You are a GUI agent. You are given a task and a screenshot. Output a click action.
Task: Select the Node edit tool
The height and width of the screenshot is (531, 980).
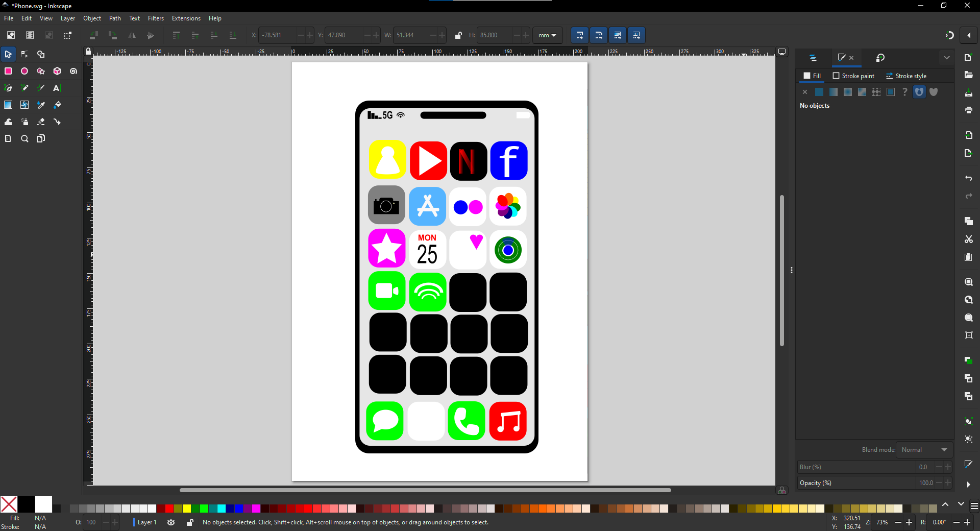click(x=24, y=54)
